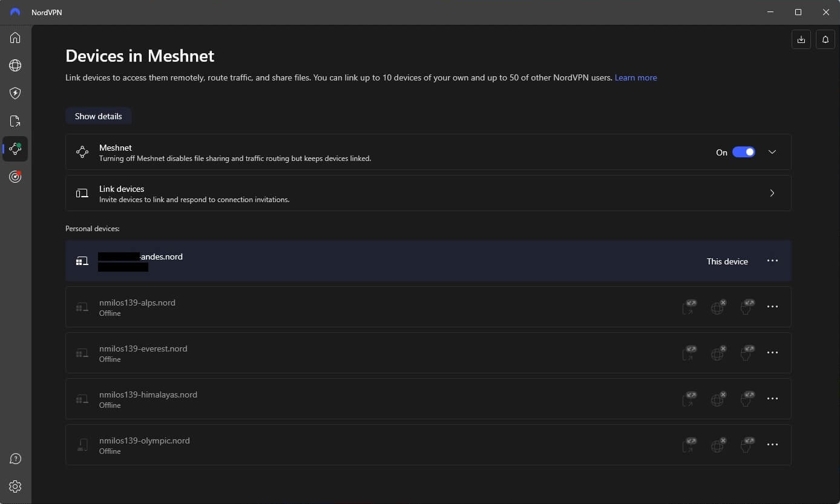The image size is (840, 504).
Task: Click the phone icon of nmilos139-olympic.nord
Action: tap(82, 445)
